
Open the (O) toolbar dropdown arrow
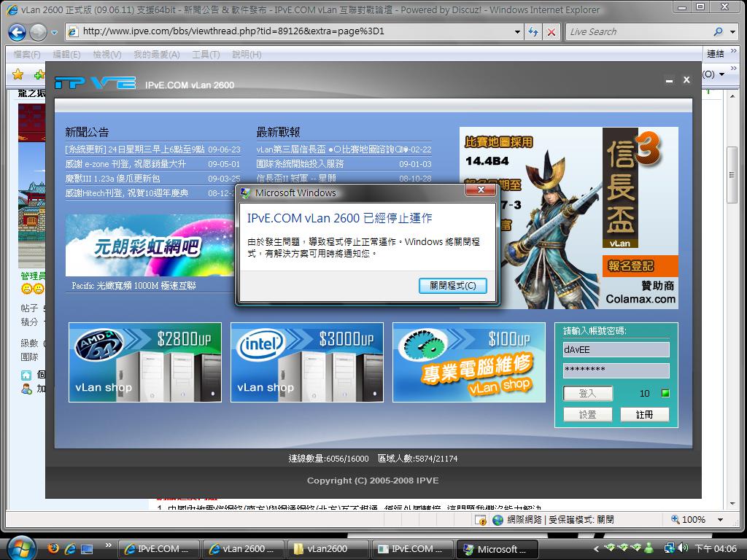(722, 74)
